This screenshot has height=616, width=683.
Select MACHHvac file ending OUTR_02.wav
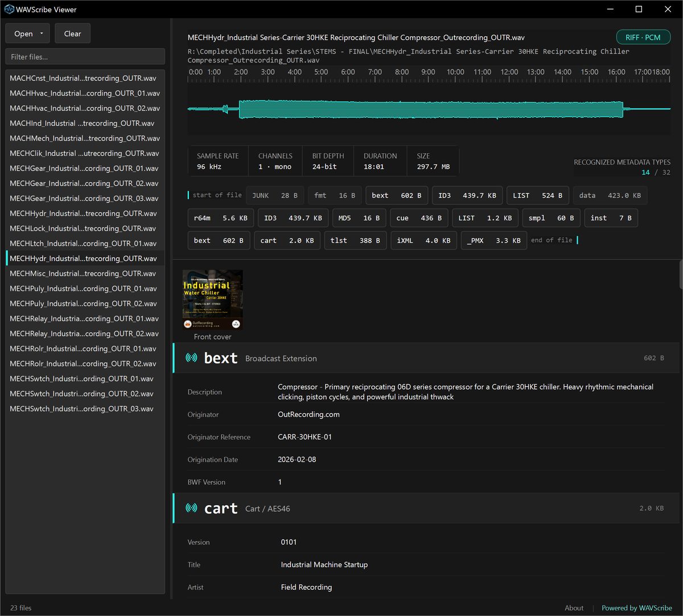coord(85,108)
